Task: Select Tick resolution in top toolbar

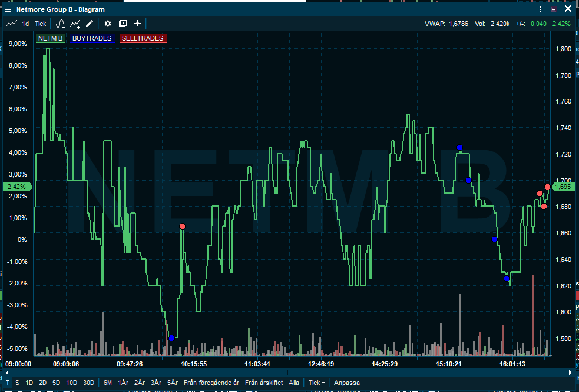Action: point(40,24)
